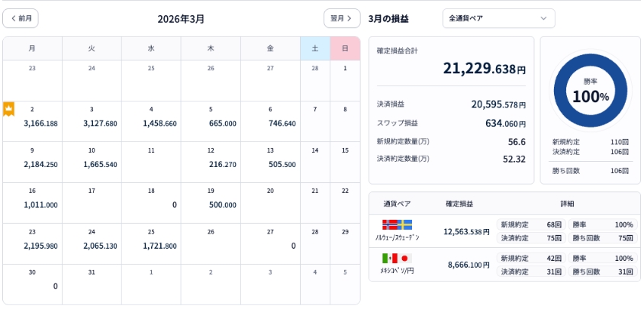Click 新規約定 42回 chip in Mexican peso row
Screen dimensions: 644x322
[x=531, y=259]
